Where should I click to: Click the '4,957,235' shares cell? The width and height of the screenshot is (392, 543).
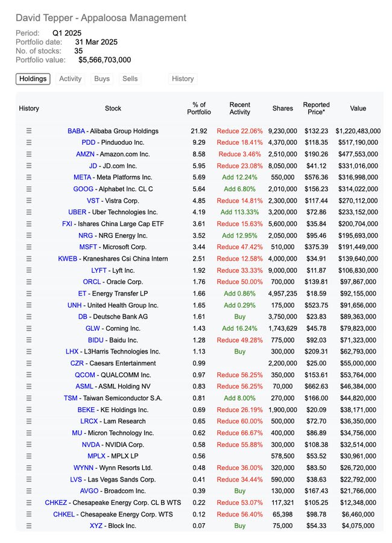tap(283, 294)
